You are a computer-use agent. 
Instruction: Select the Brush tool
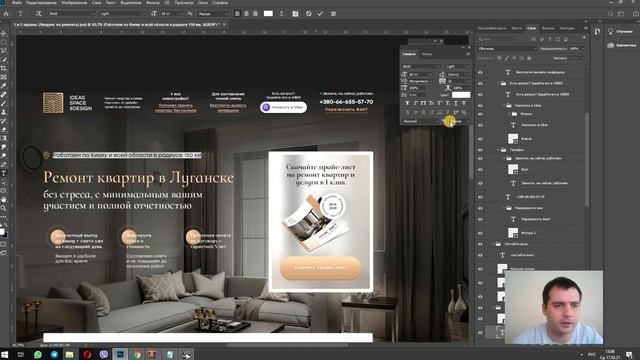(4, 103)
